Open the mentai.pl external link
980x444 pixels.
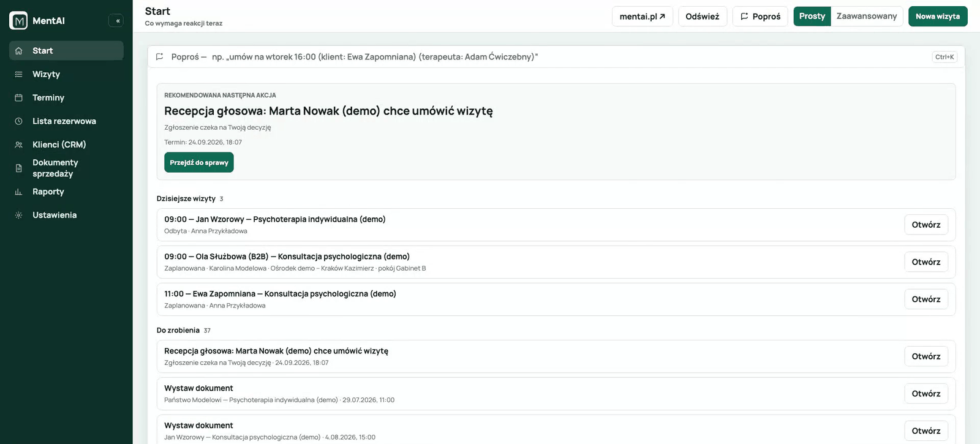pyautogui.click(x=643, y=17)
